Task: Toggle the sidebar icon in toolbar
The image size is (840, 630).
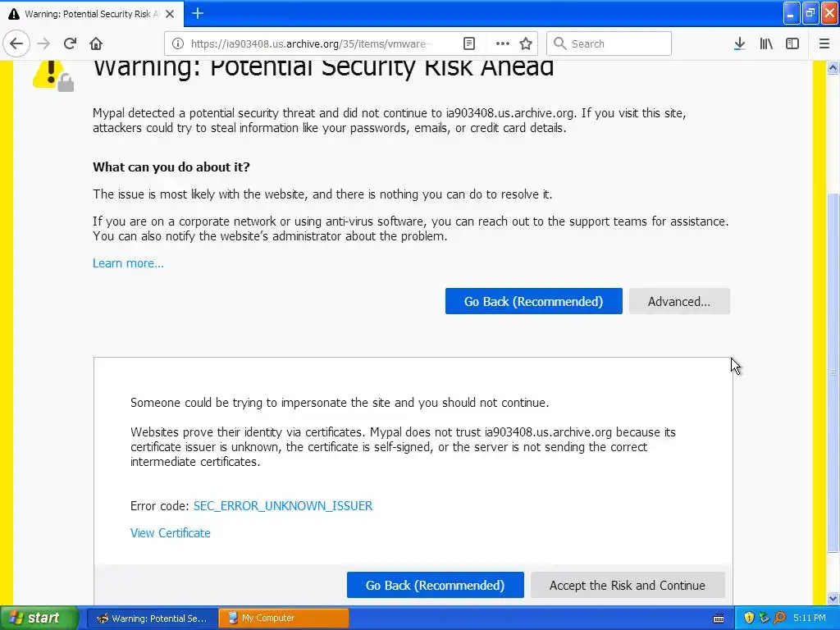Action: (x=792, y=43)
